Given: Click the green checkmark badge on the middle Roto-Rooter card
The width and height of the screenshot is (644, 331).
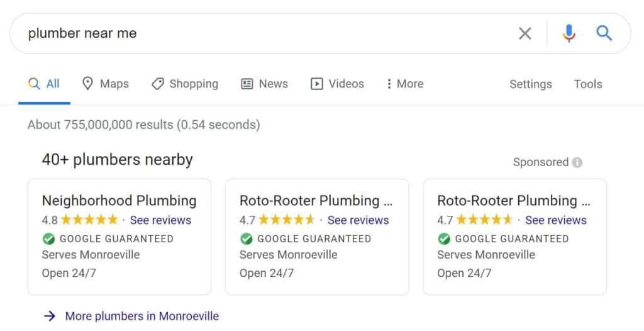Looking at the screenshot, I should tap(247, 239).
